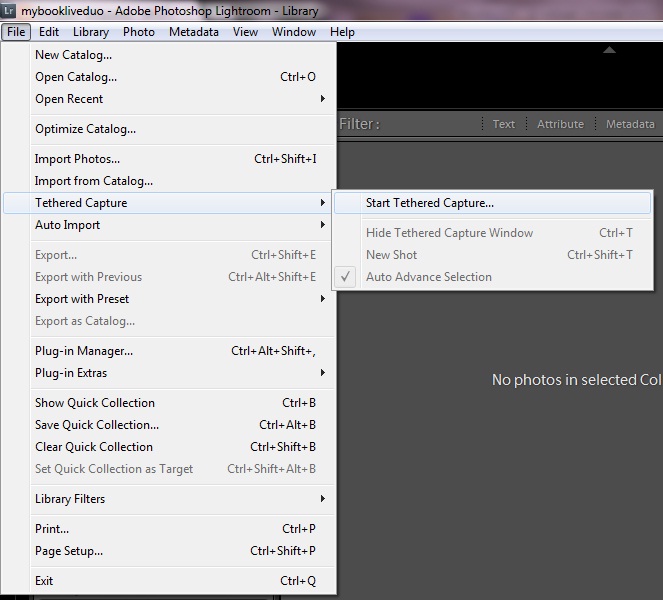Choose Save Quick Collection

tap(169, 425)
